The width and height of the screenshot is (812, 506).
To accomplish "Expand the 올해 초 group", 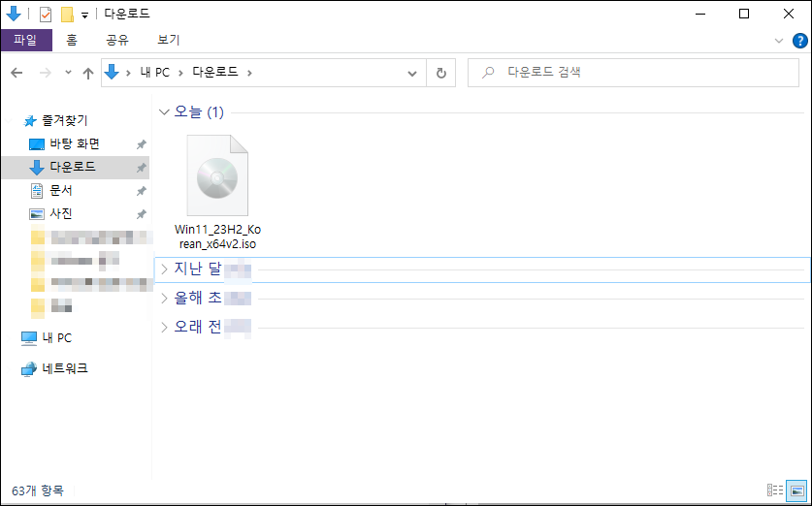I will (164, 298).
